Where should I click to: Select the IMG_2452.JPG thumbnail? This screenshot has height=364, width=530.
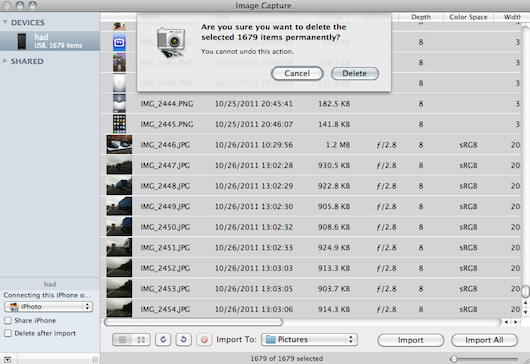119,268
